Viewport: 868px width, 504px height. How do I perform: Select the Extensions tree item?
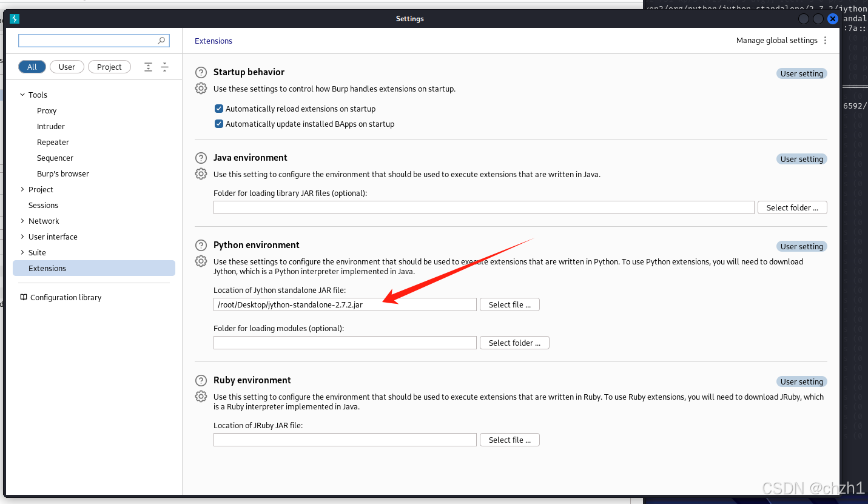[94, 268]
